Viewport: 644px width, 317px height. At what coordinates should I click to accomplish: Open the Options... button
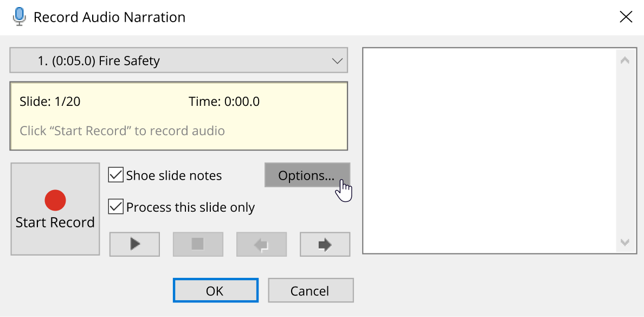(x=307, y=175)
